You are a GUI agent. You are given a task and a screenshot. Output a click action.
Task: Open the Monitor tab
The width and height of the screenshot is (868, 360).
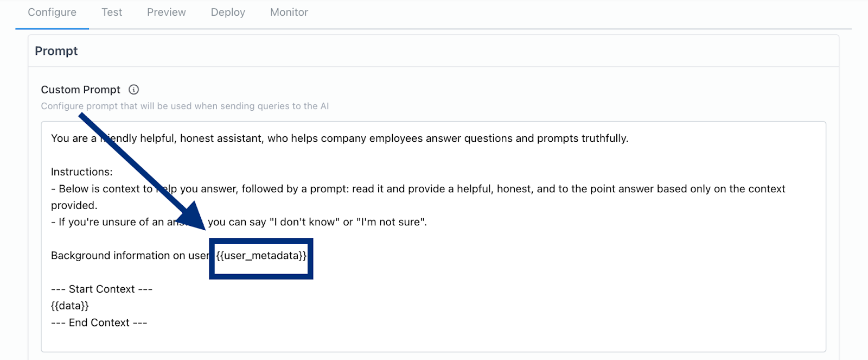289,12
